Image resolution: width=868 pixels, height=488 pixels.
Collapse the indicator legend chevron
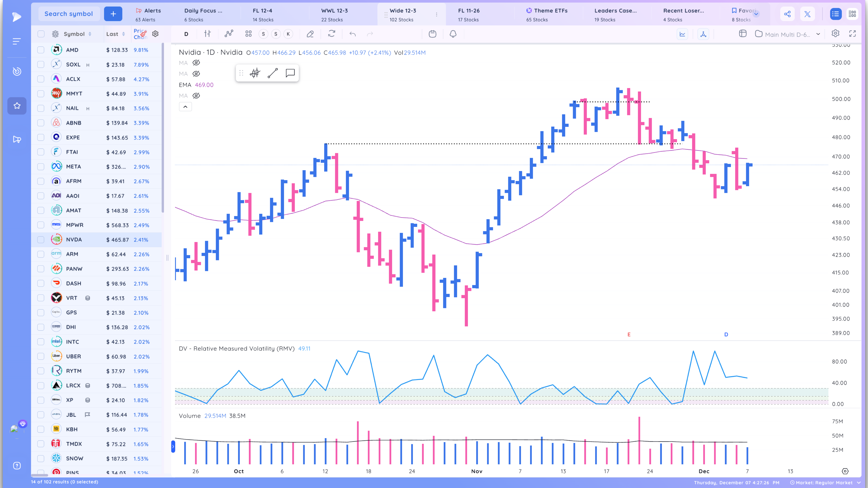point(185,107)
